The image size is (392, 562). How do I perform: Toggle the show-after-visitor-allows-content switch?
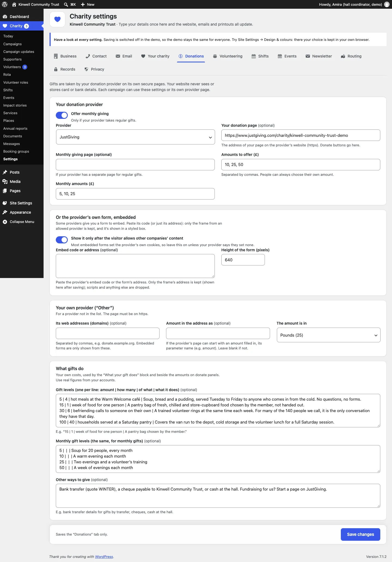[62, 240]
